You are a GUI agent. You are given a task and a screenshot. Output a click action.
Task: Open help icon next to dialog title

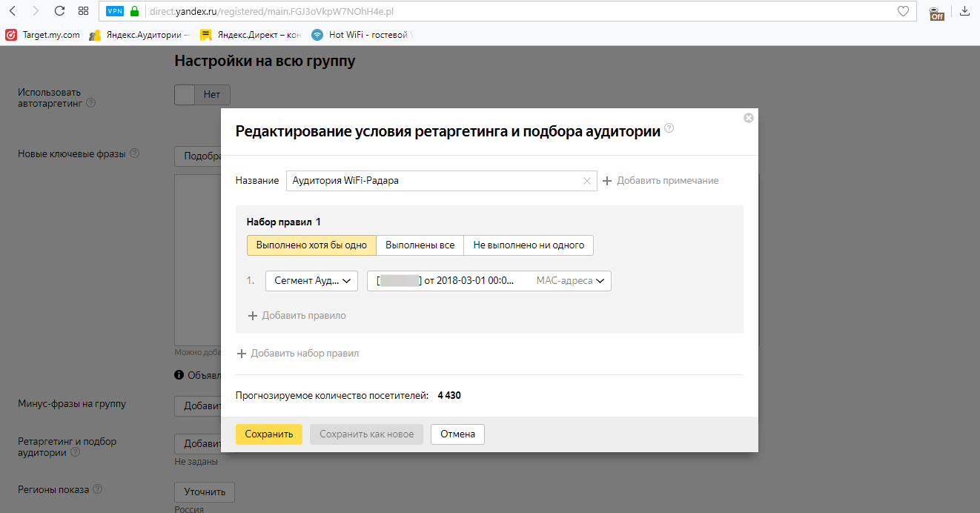point(669,128)
